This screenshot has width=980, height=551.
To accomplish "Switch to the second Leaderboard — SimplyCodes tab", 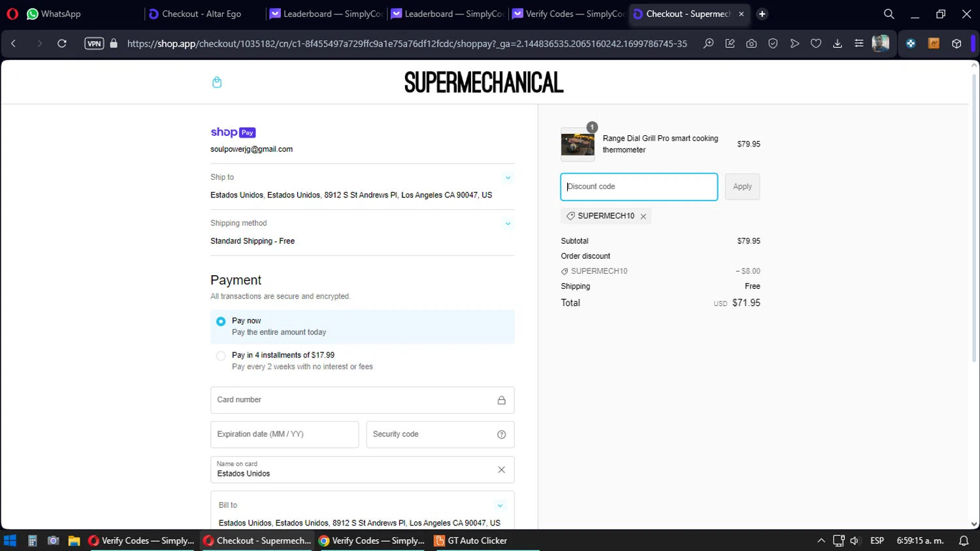I will coord(448,14).
